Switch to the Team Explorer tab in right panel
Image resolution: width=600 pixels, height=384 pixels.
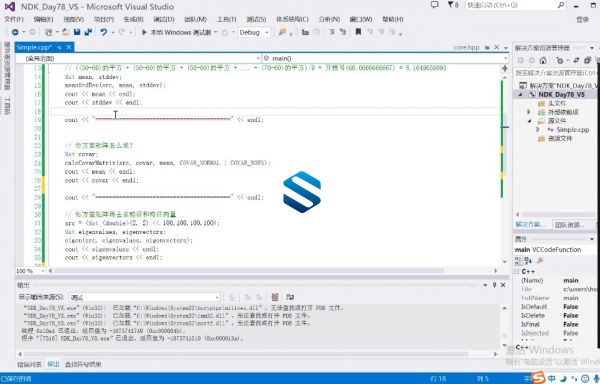569,225
